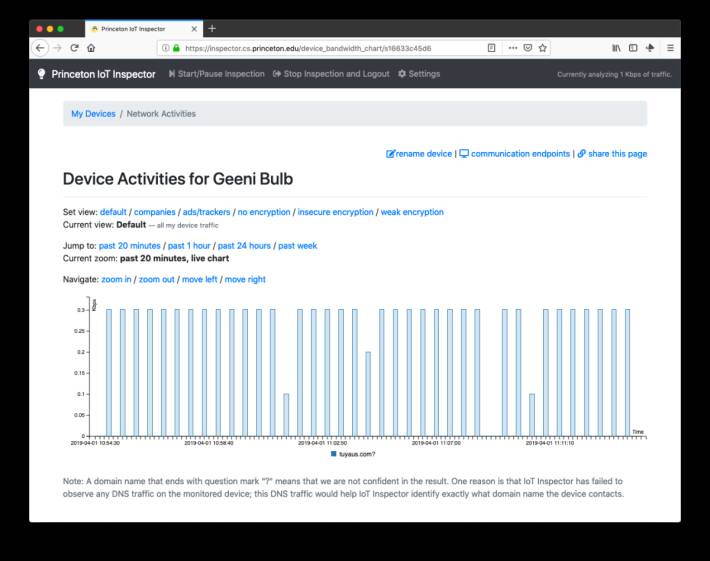Image resolution: width=710 pixels, height=561 pixels.
Task: Go back with the browser back arrow
Action: click(40, 48)
